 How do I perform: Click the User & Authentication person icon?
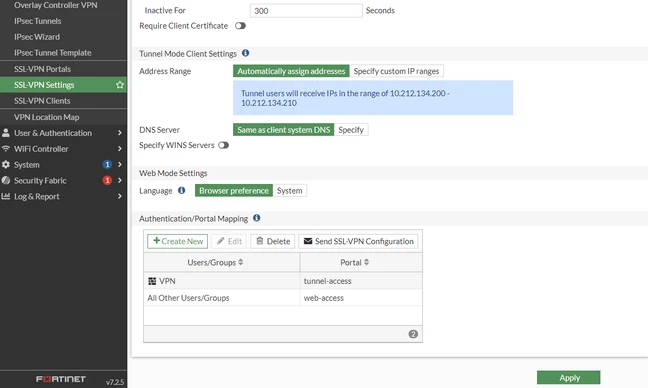(x=6, y=133)
